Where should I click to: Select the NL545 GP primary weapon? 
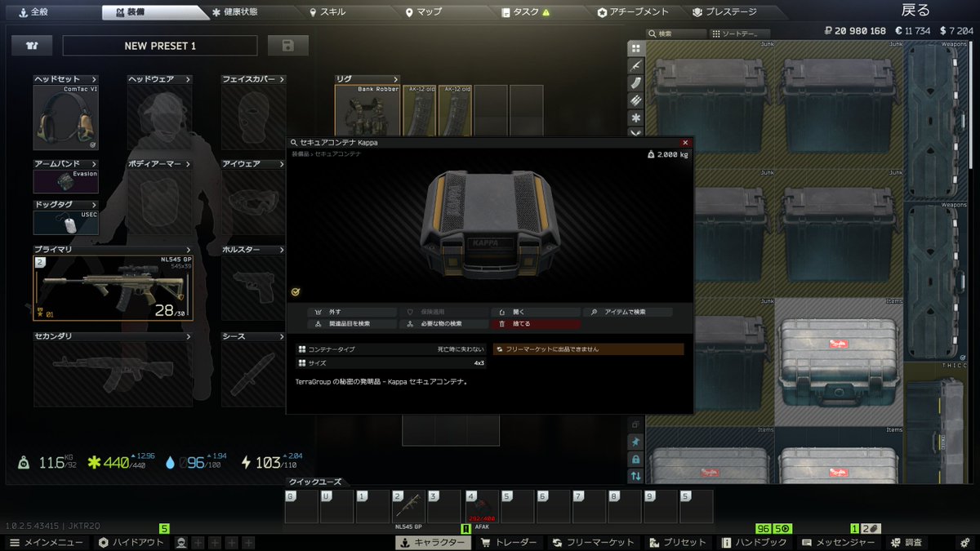pyautogui.click(x=114, y=288)
